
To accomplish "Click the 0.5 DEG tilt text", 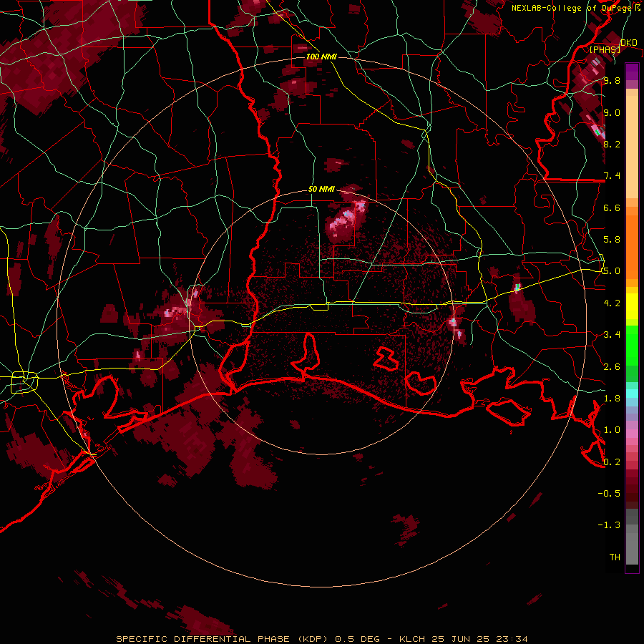I will click(359, 639).
